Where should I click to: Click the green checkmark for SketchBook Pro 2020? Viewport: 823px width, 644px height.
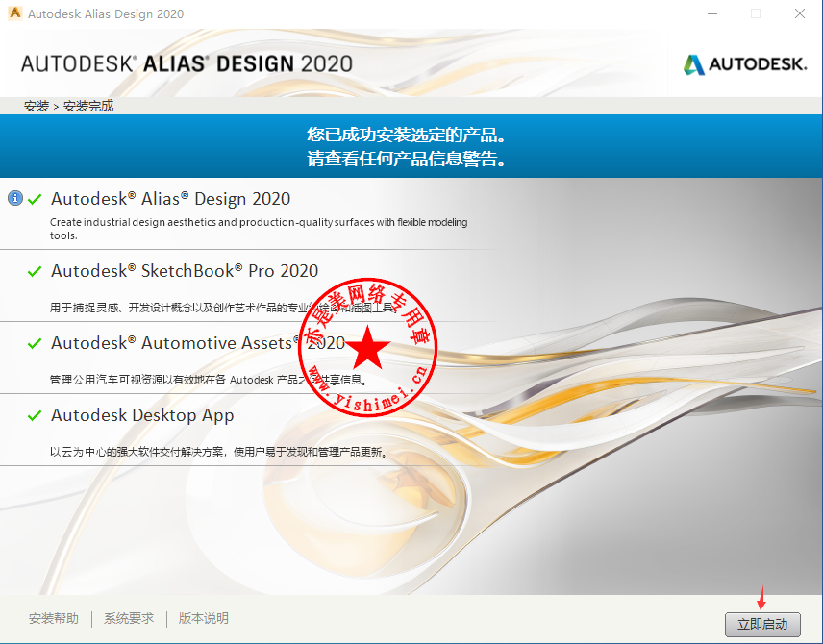click(35, 271)
